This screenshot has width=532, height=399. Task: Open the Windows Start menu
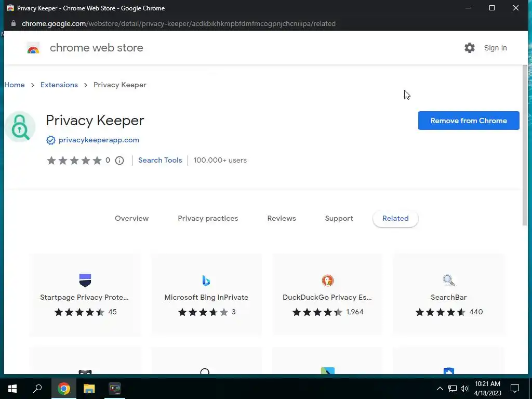[12, 389]
